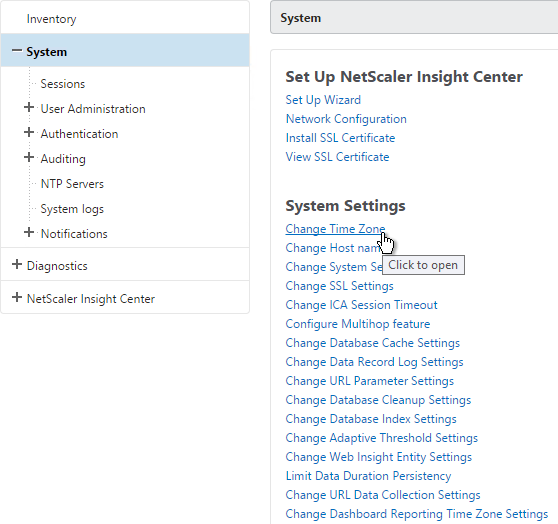The height and width of the screenshot is (524, 558).
Task: Select Notifications tree item
Action: [x=74, y=234]
